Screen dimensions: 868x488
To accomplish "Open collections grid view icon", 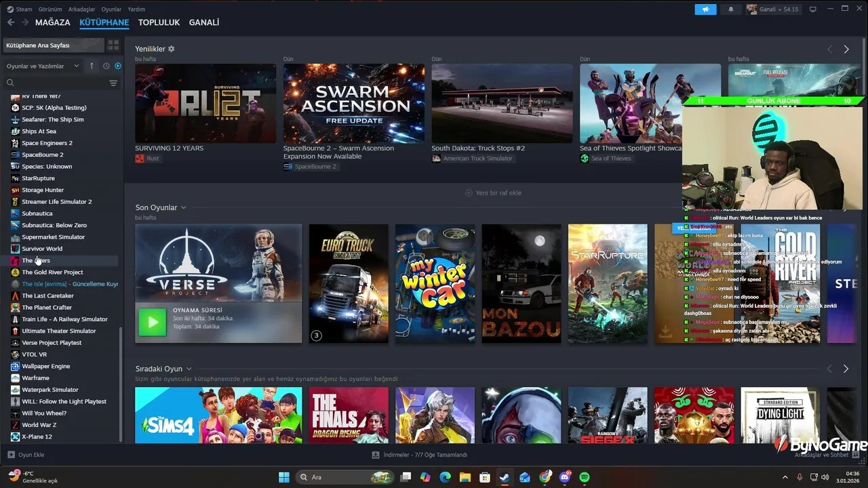I will tap(113, 45).
